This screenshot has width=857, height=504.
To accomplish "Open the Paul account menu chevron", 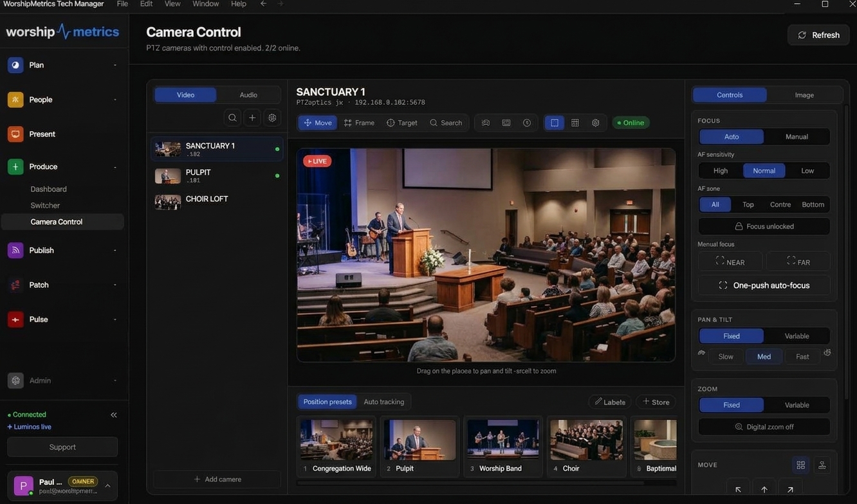I will [x=107, y=486].
